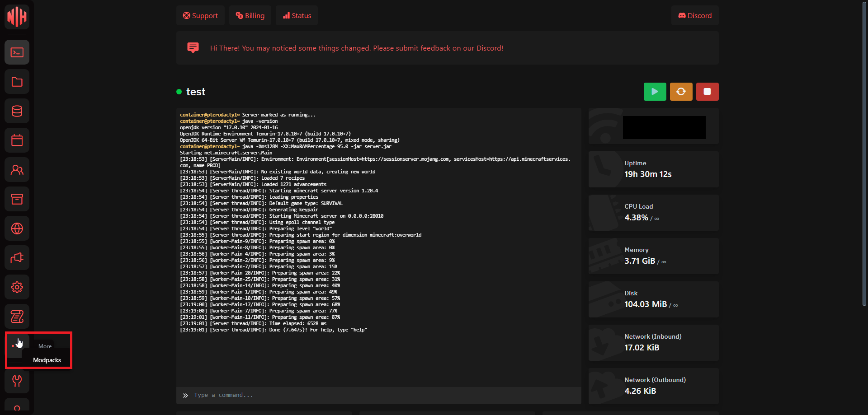Viewport: 868px width, 415px height.
Task: Click the red logo at top of sidebar
Action: click(x=17, y=17)
